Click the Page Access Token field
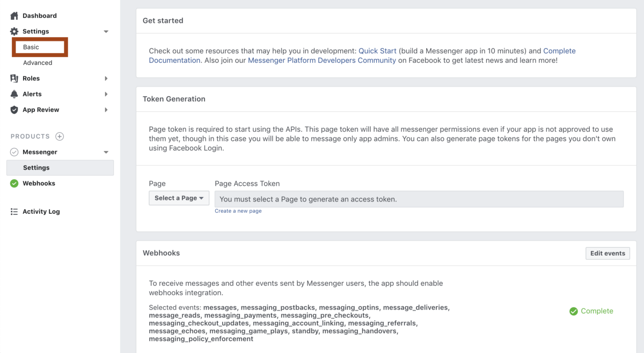 click(419, 199)
